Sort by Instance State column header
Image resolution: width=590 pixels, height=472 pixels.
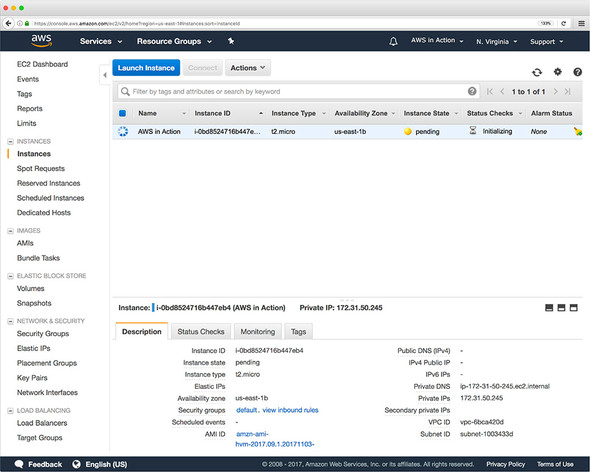click(x=430, y=113)
